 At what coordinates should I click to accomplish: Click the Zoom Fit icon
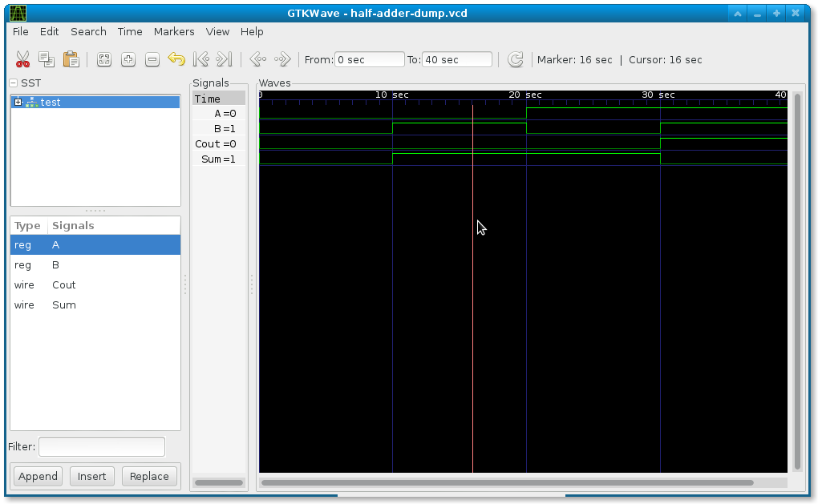pyautogui.click(x=104, y=59)
